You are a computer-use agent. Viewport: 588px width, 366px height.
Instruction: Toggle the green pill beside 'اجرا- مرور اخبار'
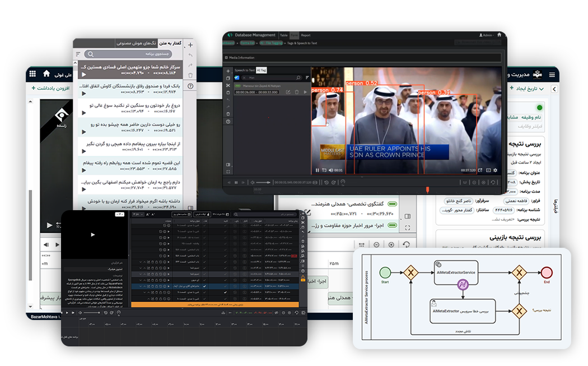pyautogui.click(x=392, y=225)
